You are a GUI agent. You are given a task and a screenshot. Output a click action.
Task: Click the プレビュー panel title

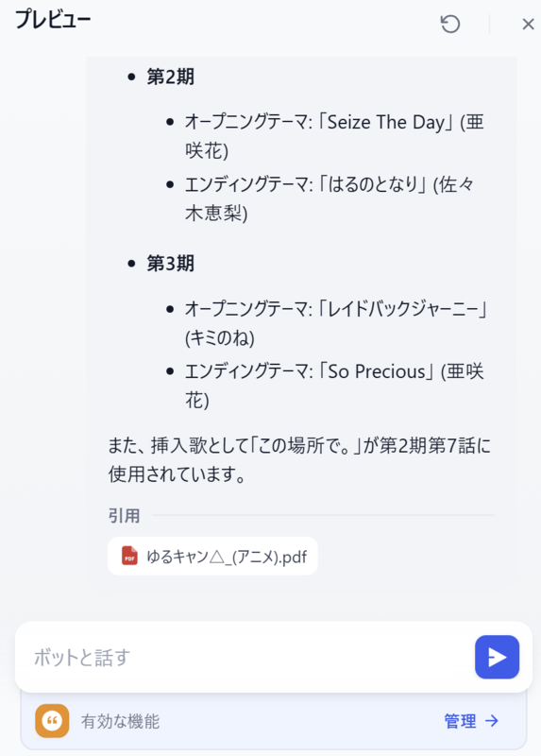click(53, 20)
